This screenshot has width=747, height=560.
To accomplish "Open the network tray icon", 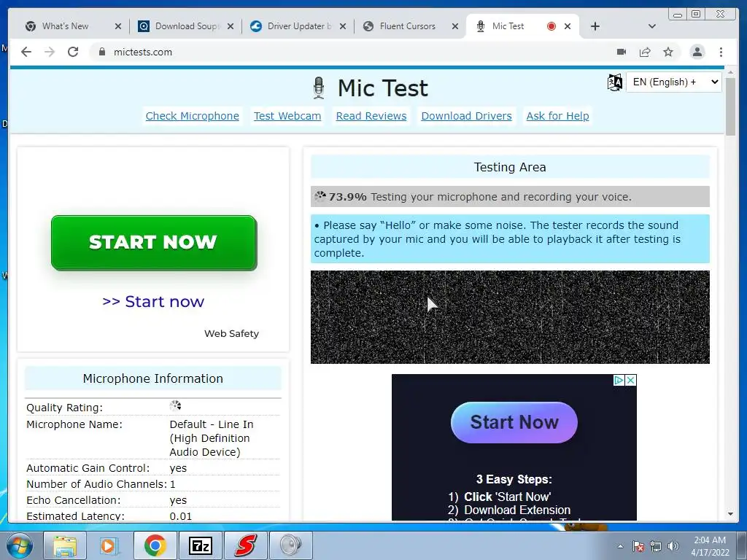I will coord(656,546).
